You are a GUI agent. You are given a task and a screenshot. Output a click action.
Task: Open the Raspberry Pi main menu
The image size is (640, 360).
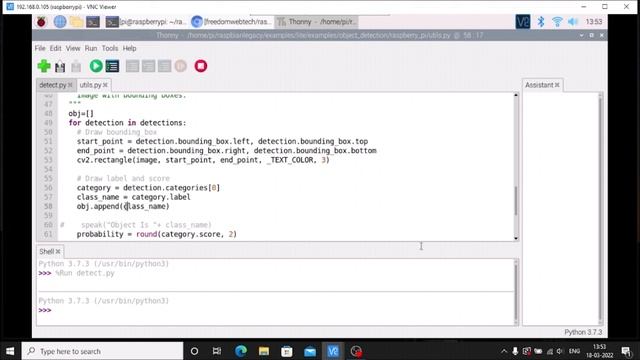point(42,22)
